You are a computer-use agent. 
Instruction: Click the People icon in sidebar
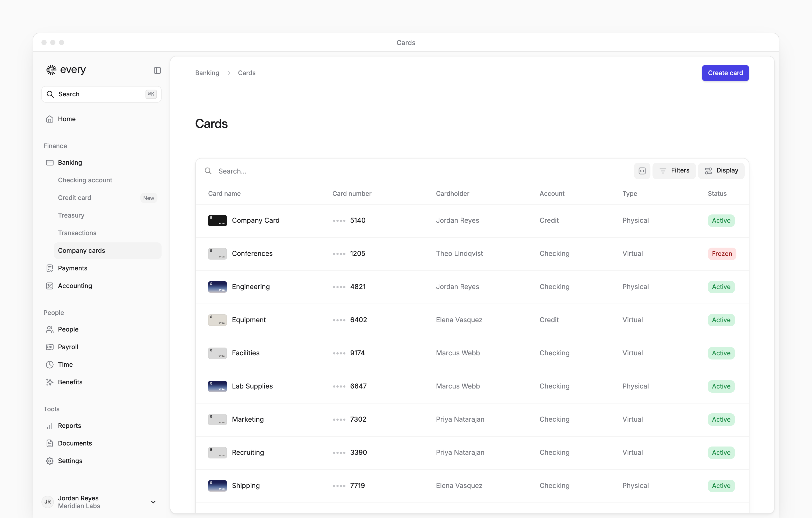[49, 329]
